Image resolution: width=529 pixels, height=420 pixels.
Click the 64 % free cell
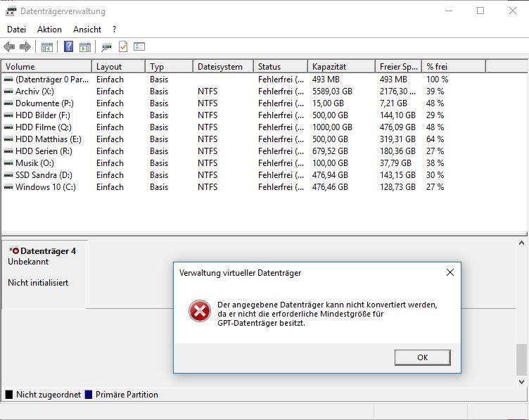tap(435, 139)
